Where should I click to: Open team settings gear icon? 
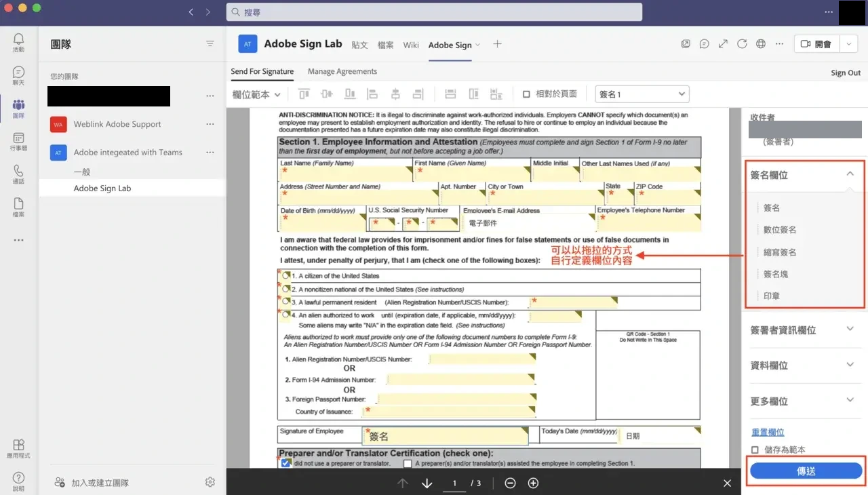point(210,482)
